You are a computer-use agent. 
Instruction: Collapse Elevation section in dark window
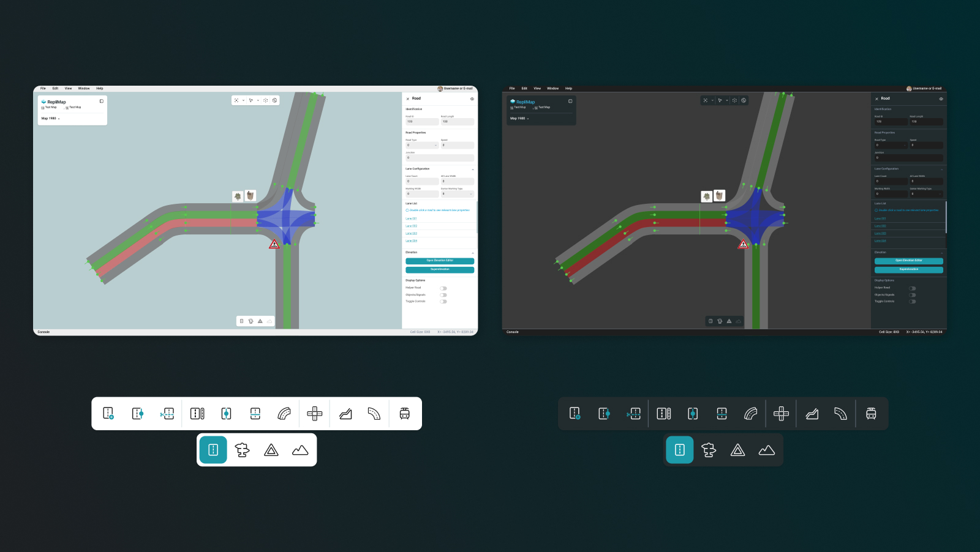click(x=941, y=253)
